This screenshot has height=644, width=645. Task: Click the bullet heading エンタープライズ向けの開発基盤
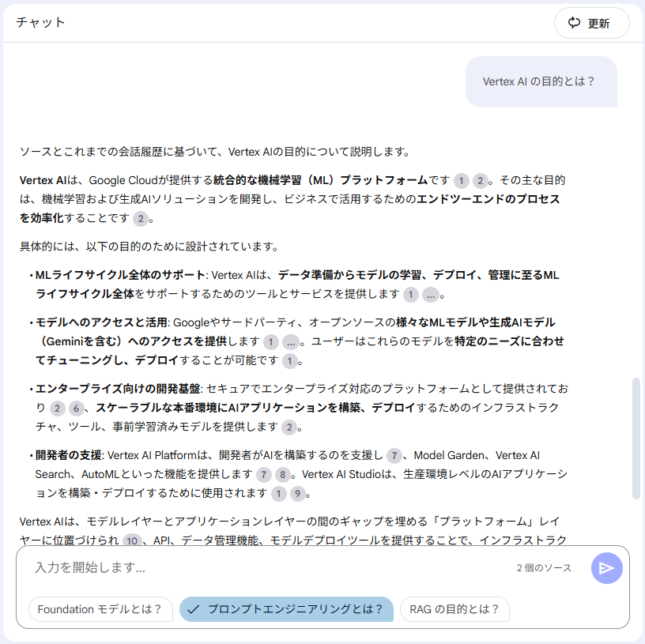tap(118, 389)
